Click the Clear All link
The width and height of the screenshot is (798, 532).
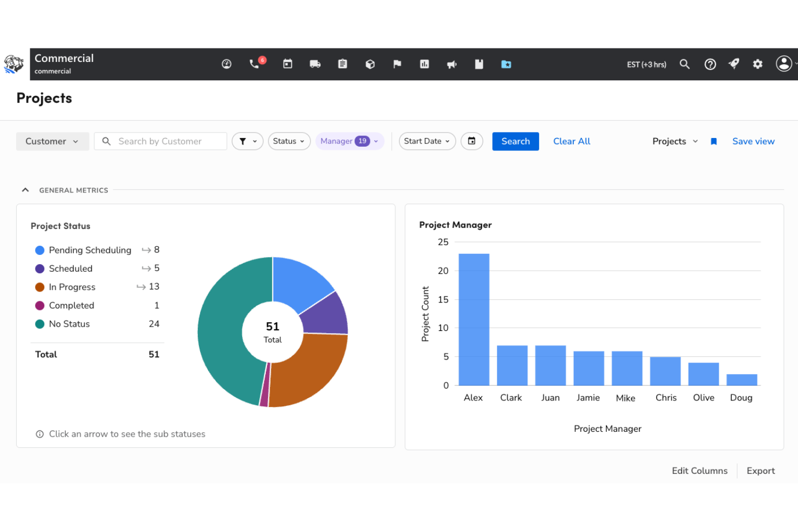(x=572, y=141)
